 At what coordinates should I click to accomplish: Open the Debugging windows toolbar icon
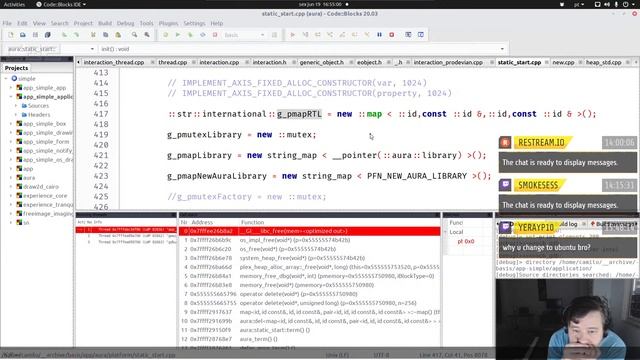[x=408, y=35]
